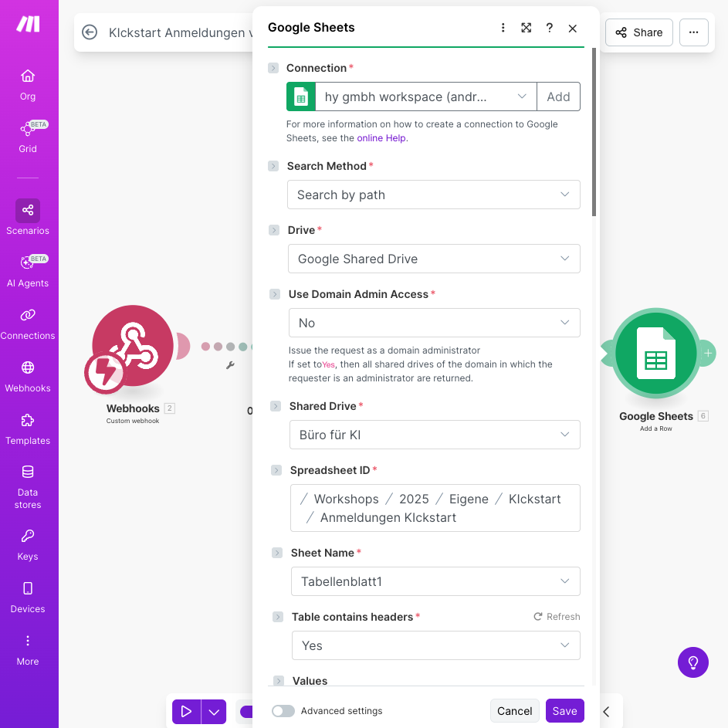Toggle map mode for Spreadsheet ID

[276, 470]
